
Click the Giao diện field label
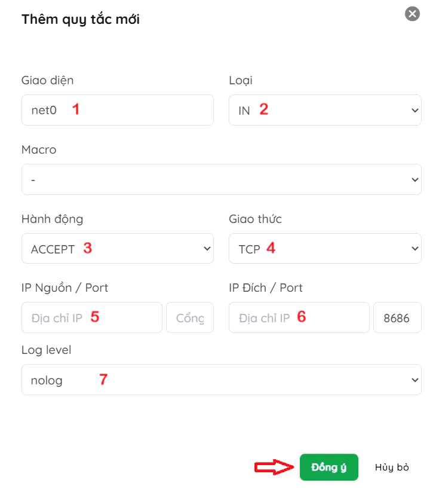[x=47, y=80]
